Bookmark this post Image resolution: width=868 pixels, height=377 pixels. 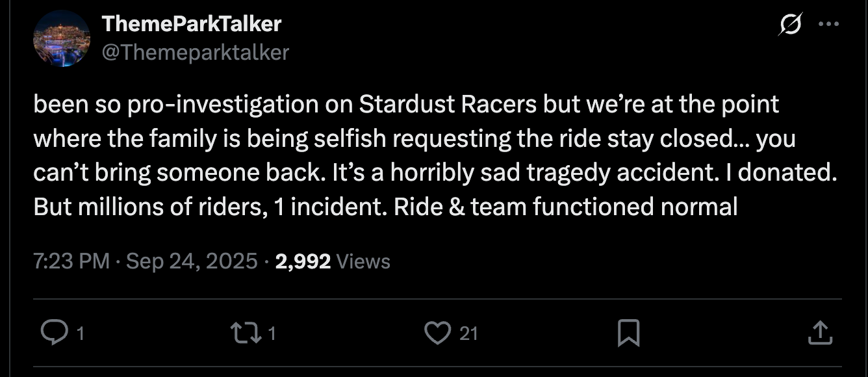click(628, 333)
